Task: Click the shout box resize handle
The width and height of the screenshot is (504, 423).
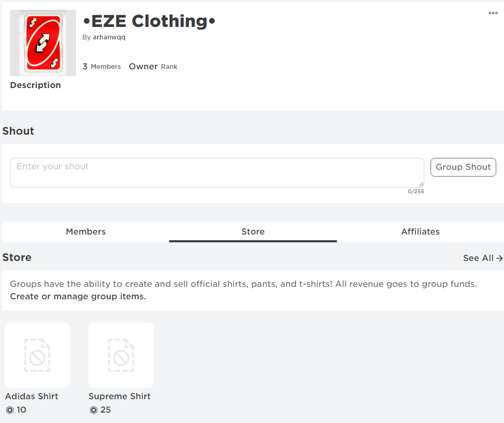Action: [421, 184]
